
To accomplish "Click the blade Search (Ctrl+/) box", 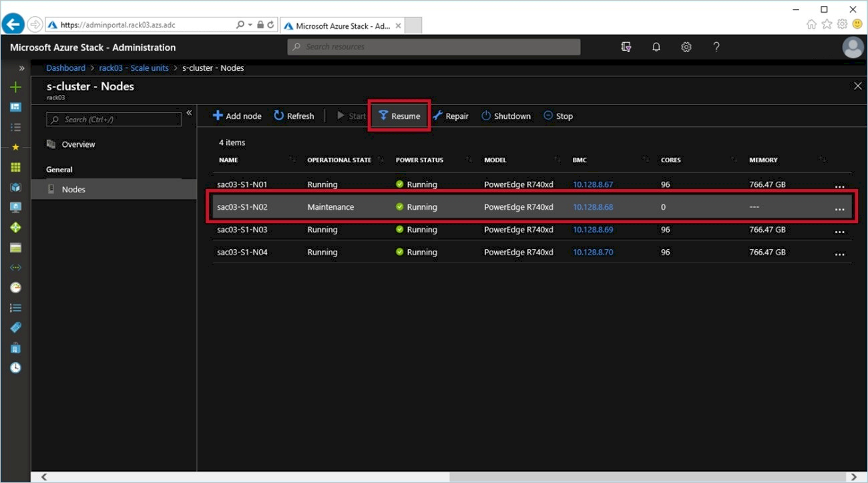I will click(114, 119).
